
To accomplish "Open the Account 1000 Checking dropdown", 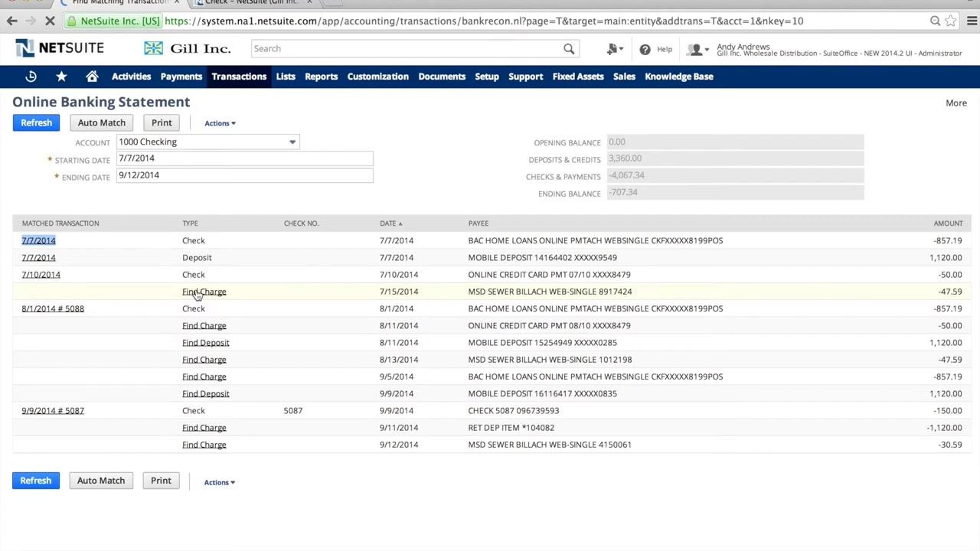I will click(207, 142).
